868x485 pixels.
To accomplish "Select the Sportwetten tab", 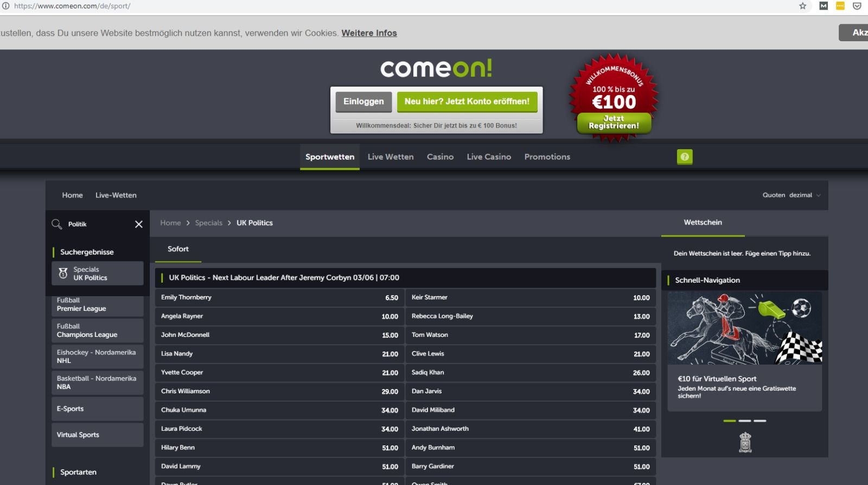I will click(x=330, y=157).
